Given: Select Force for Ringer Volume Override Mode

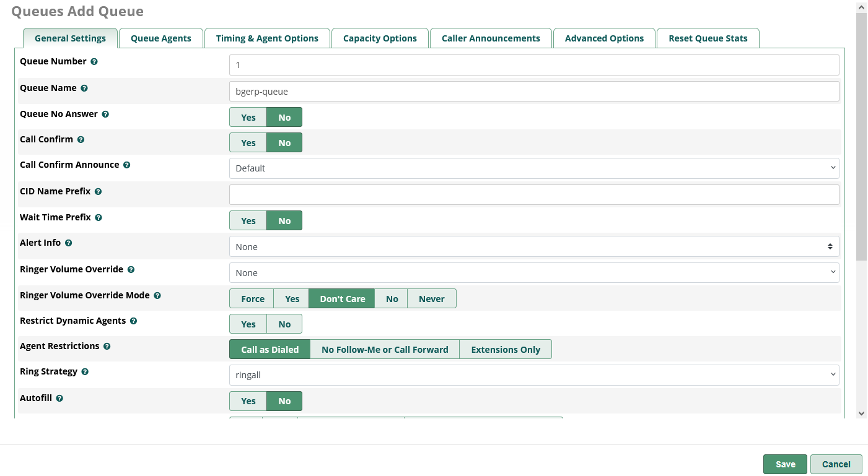Looking at the screenshot, I should [x=252, y=299].
